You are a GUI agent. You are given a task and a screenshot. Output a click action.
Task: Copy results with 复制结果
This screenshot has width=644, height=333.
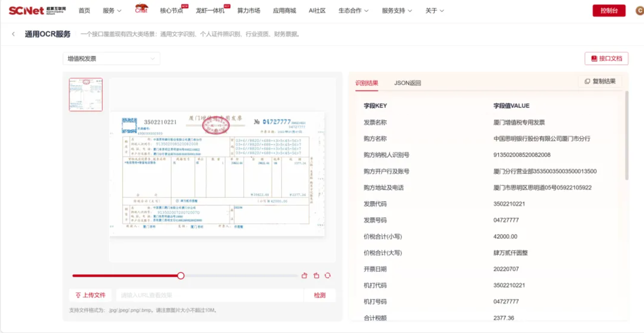600,81
